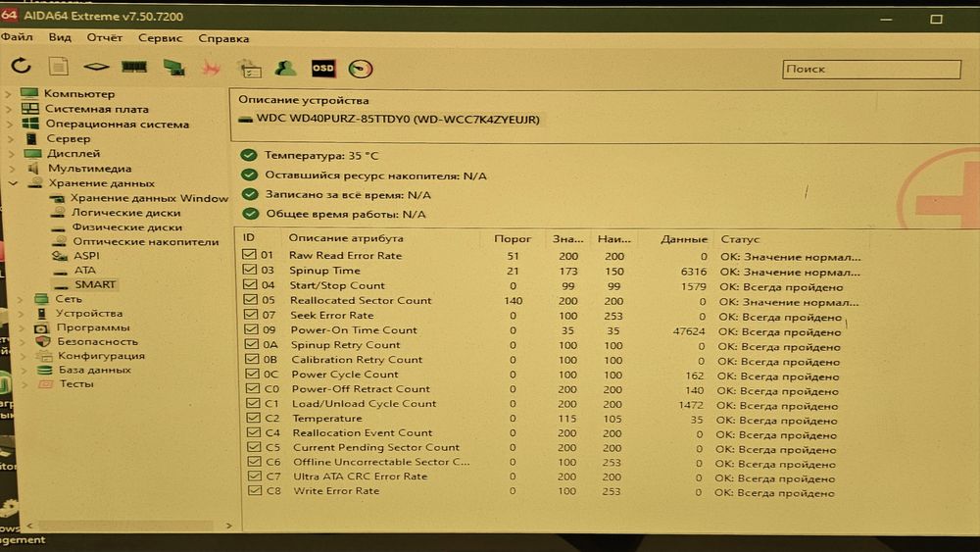980x552 pixels.
Task: Select the Безопасность shield icon
Action: pos(42,341)
